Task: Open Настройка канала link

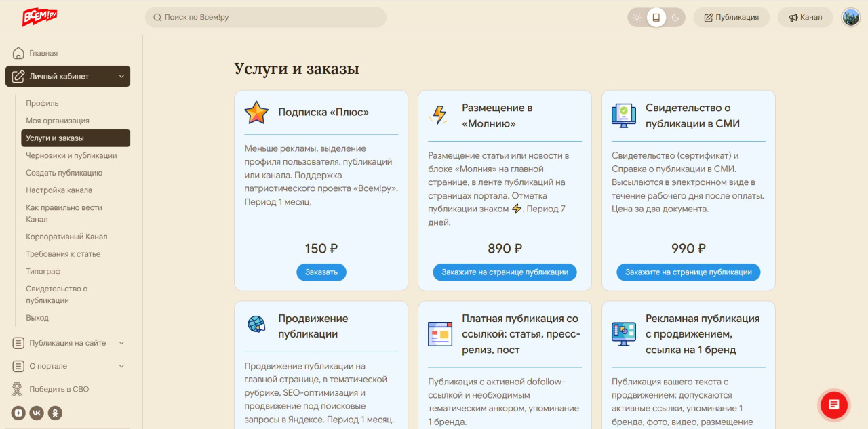Action: 59,190
